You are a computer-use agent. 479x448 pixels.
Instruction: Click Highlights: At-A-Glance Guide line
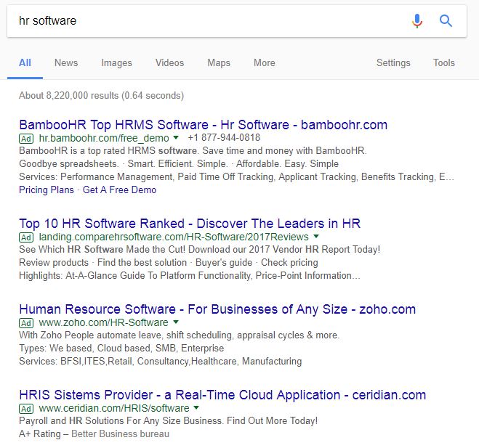[190, 276]
